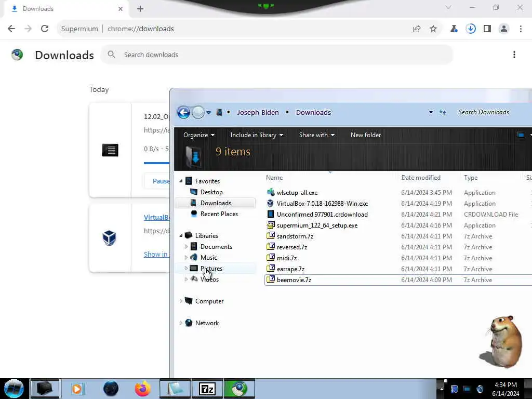Select Desktop under Favorites
Image resolution: width=532 pixels, height=399 pixels.
[211, 192]
